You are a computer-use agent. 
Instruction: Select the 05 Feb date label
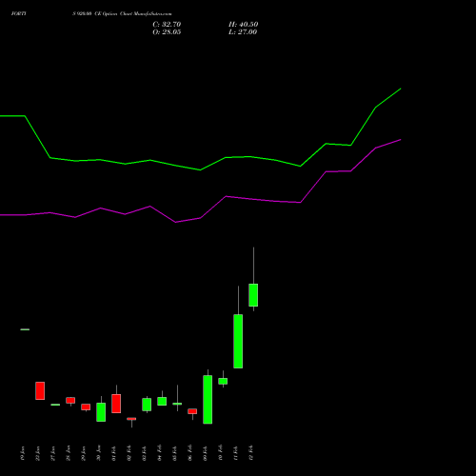[175, 453]
